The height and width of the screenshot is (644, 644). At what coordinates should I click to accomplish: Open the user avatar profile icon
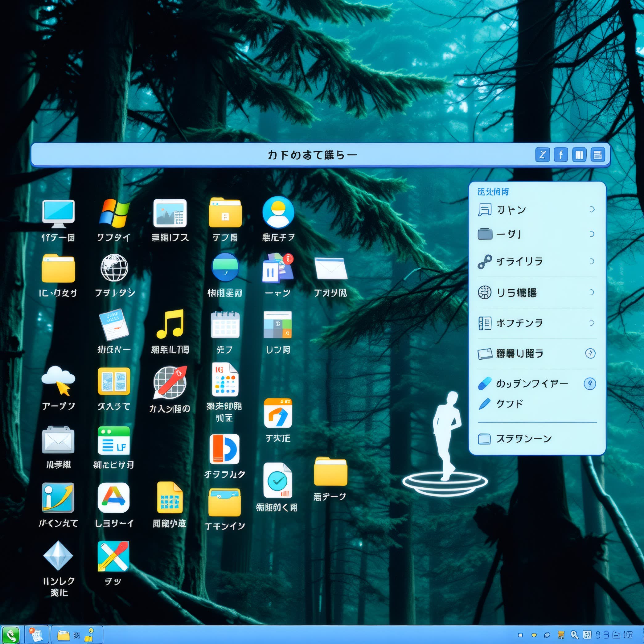click(278, 212)
